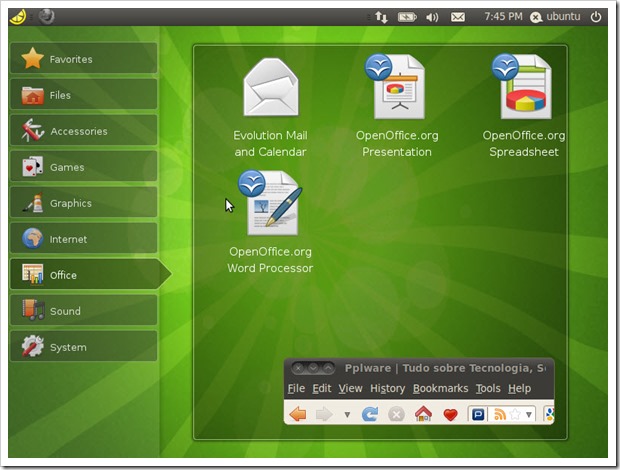Open the address bar dropdown arrow
The height and width of the screenshot is (470, 620).
529,415
